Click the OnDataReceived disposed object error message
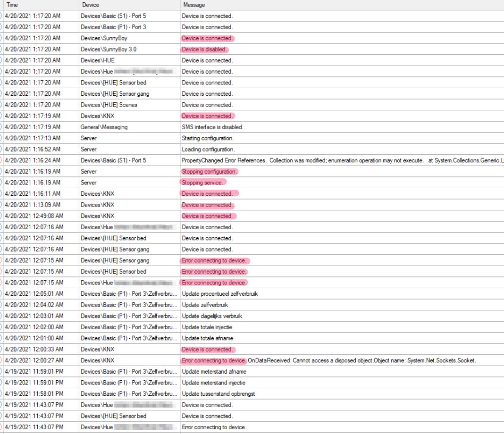 (x=361, y=361)
